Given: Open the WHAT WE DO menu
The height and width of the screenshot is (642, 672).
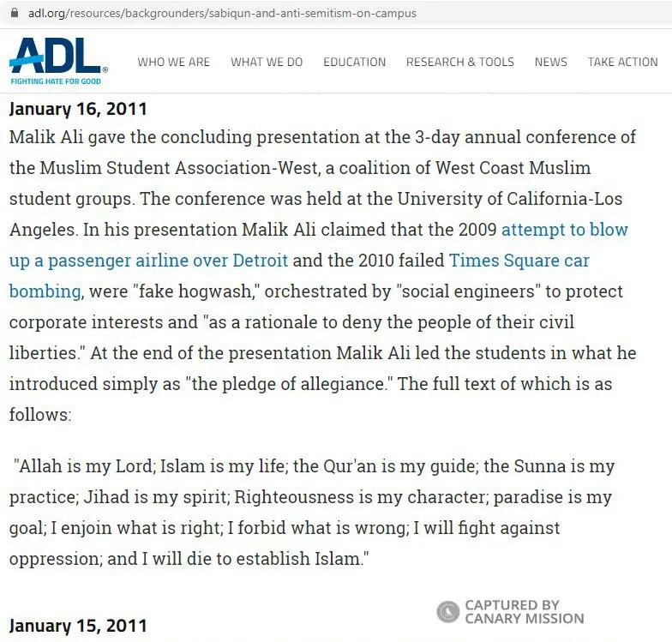Looking at the screenshot, I should [267, 62].
